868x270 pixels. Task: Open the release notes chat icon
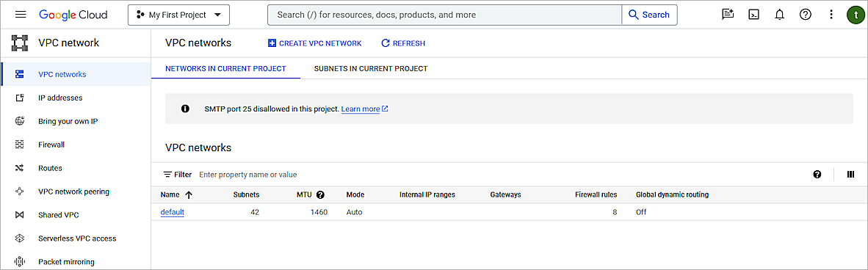pos(728,15)
